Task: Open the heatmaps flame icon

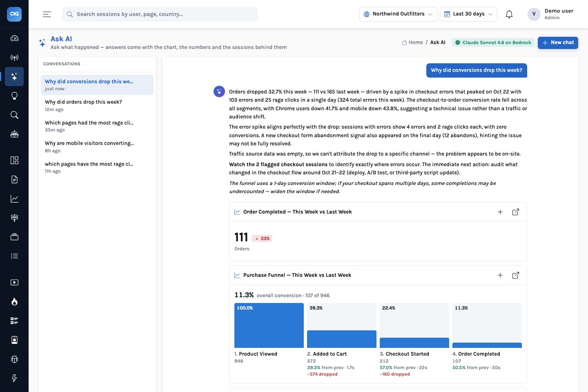Action: point(14,301)
